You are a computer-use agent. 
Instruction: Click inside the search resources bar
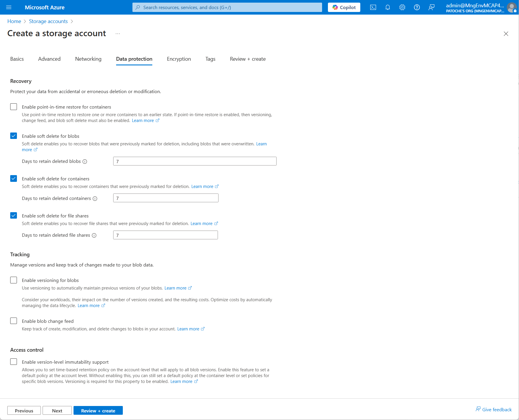pyautogui.click(x=227, y=7)
